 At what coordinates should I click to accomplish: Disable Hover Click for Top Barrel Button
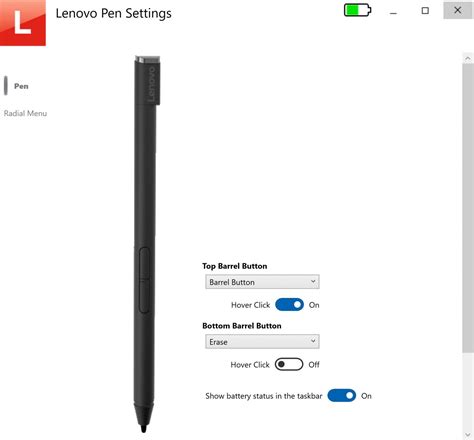[x=289, y=305]
